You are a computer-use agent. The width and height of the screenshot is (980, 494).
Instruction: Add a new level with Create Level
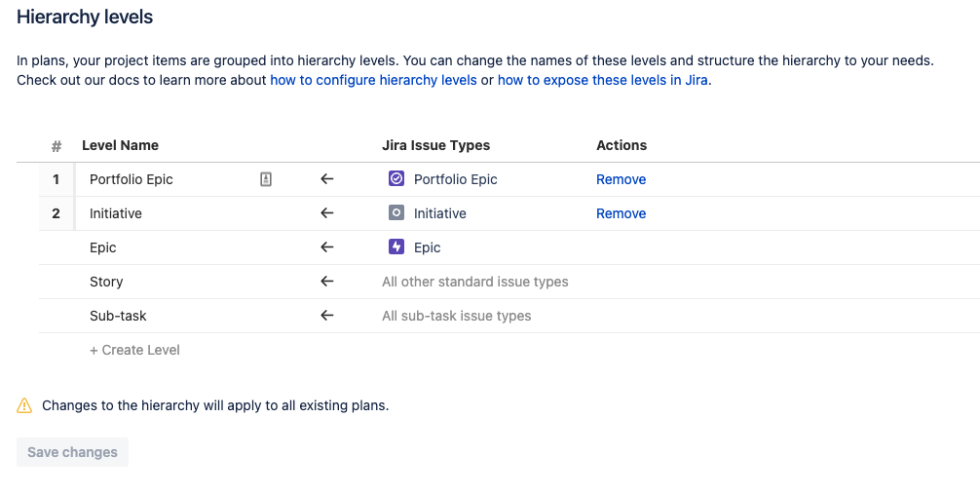pos(134,350)
